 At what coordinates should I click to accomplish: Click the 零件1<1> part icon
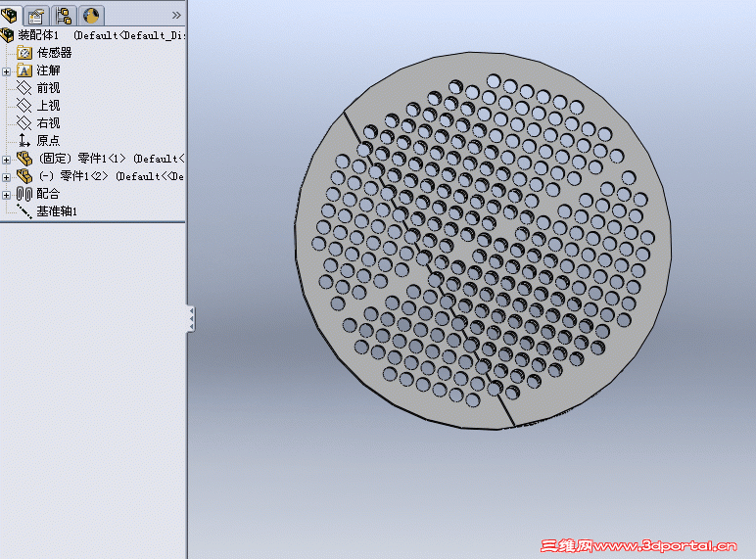(x=24, y=158)
